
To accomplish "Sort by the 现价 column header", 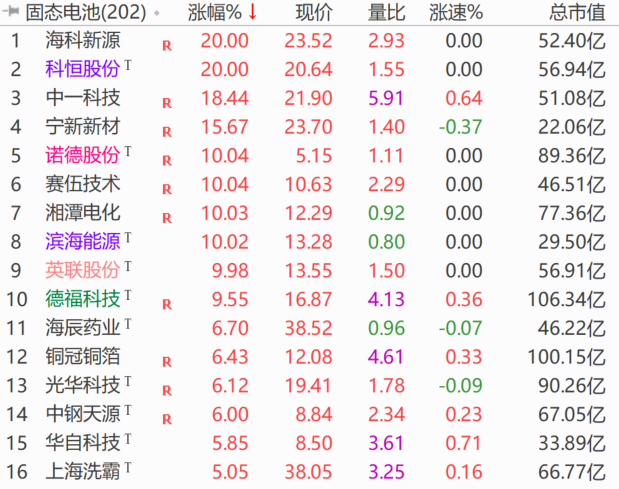I will tap(314, 12).
